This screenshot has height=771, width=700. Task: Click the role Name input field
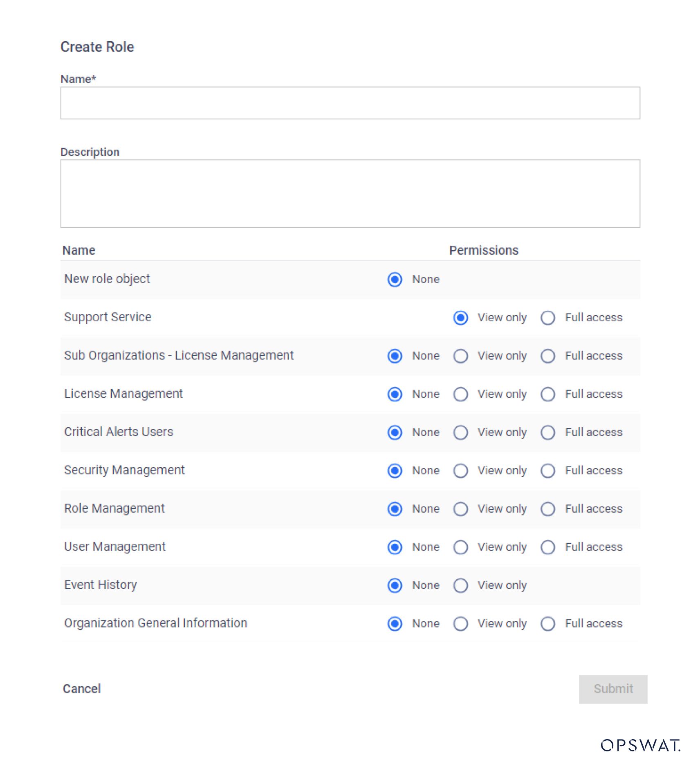click(350, 103)
